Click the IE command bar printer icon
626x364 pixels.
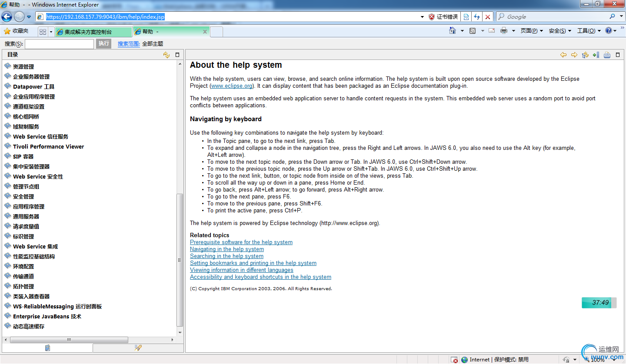pos(504,31)
